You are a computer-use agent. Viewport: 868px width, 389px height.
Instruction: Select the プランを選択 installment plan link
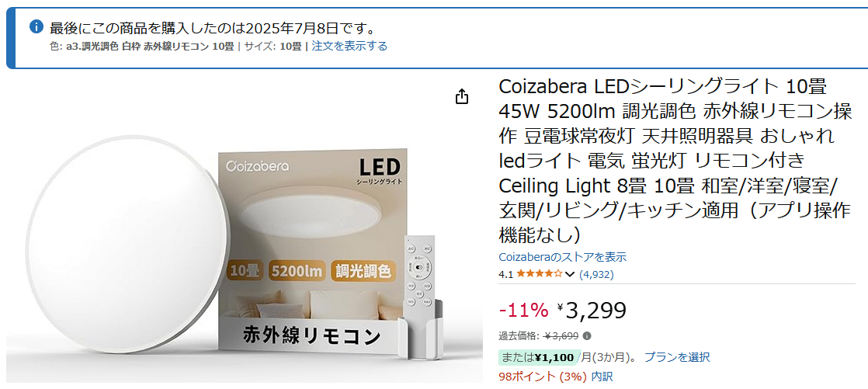677,357
